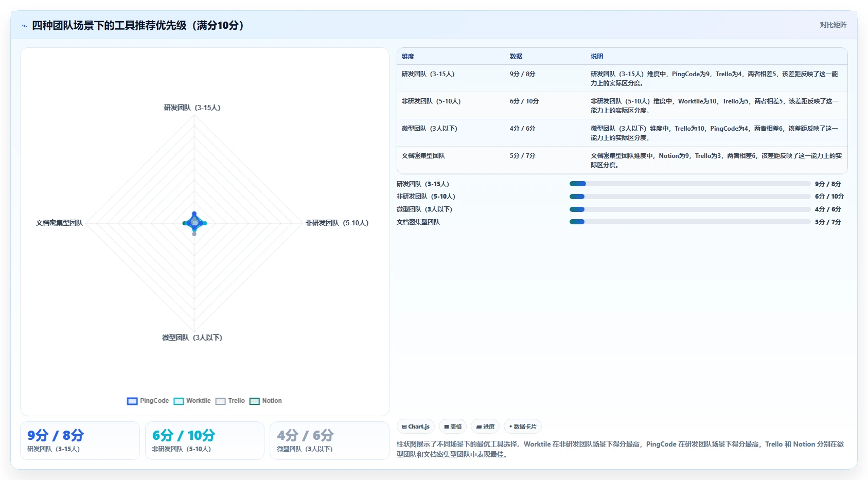Toggle the Trello legend item
Image resolution: width=868 pixels, height=480 pixels.
click(230, 401)
